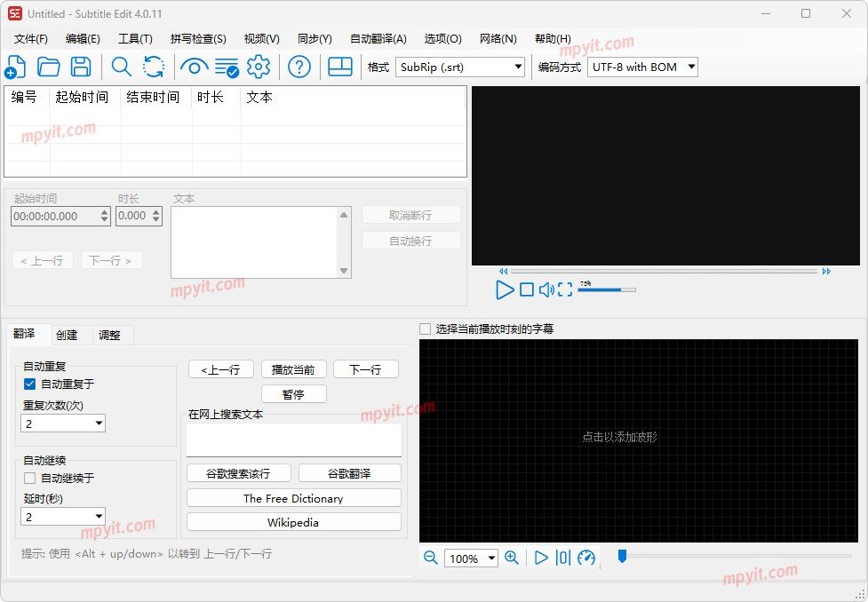Expand 编码方式 UTF-8 with BOM dropdown
The height and width of the screenshot is (602, 868).
(x=642, y=67)
